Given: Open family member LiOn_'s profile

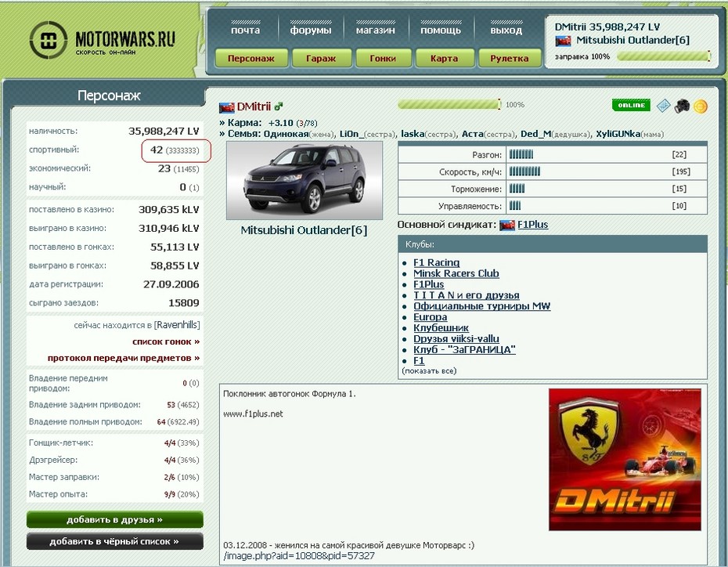Looking at the screenshot, I should [x=353, y=134].
